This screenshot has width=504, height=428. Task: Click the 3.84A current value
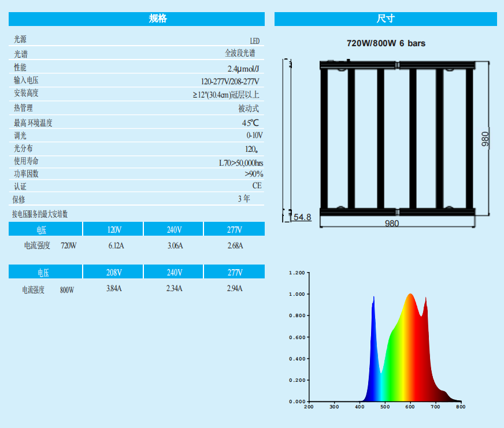click(114, 288)
